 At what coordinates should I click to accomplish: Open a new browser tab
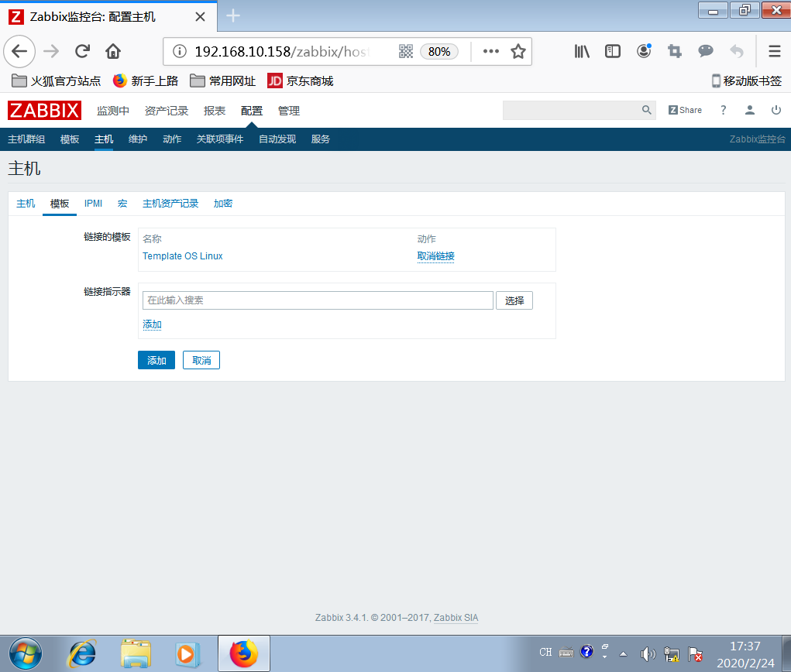coord(233,16)
